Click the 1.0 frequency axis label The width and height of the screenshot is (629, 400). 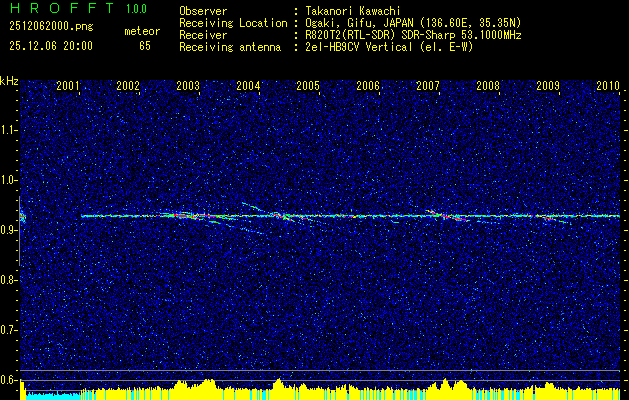pos(8,181)
